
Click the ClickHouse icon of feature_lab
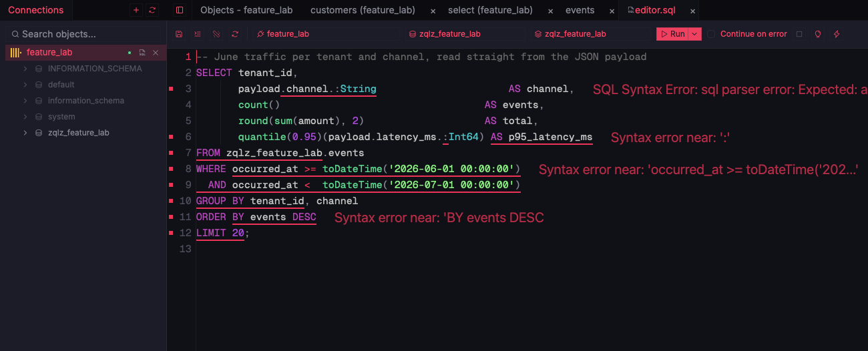[x=16, y=53]
